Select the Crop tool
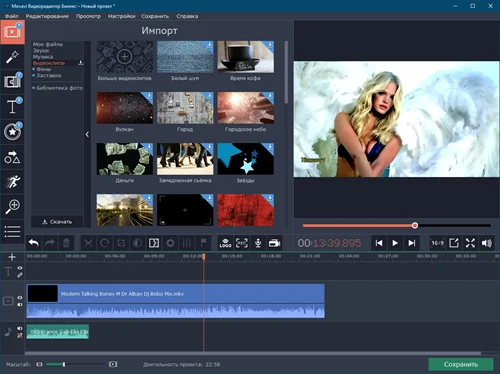The width and height of the screenshot is (500, 374). click(121, 243)
